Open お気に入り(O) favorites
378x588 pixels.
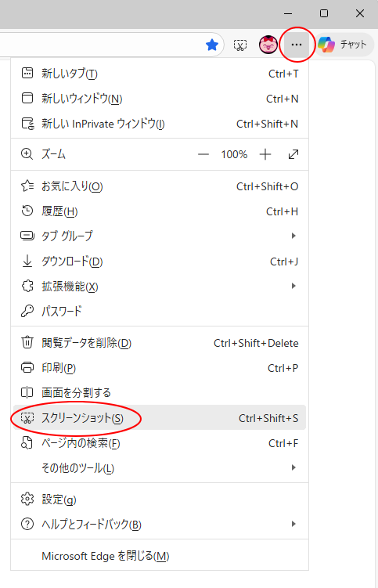coord(160,186)
